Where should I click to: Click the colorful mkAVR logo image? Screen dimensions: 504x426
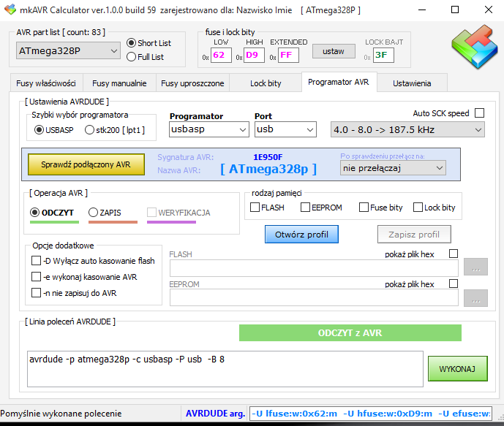tap(475, 47)
